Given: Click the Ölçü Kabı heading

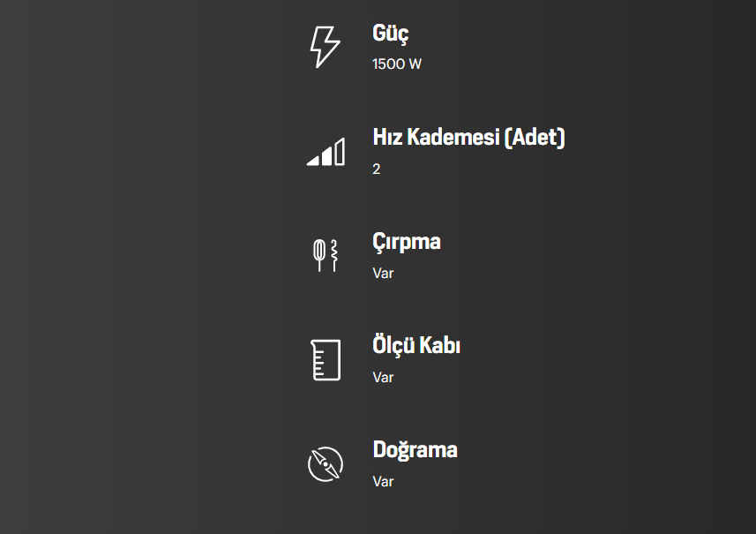Looking at the screenshot, I should 416,345.
